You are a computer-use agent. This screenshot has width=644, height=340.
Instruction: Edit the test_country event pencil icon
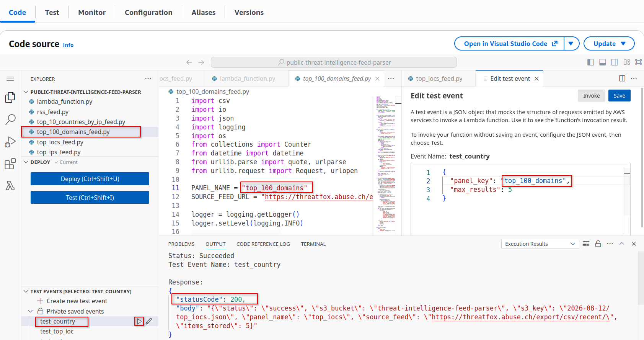click(149, 321)
